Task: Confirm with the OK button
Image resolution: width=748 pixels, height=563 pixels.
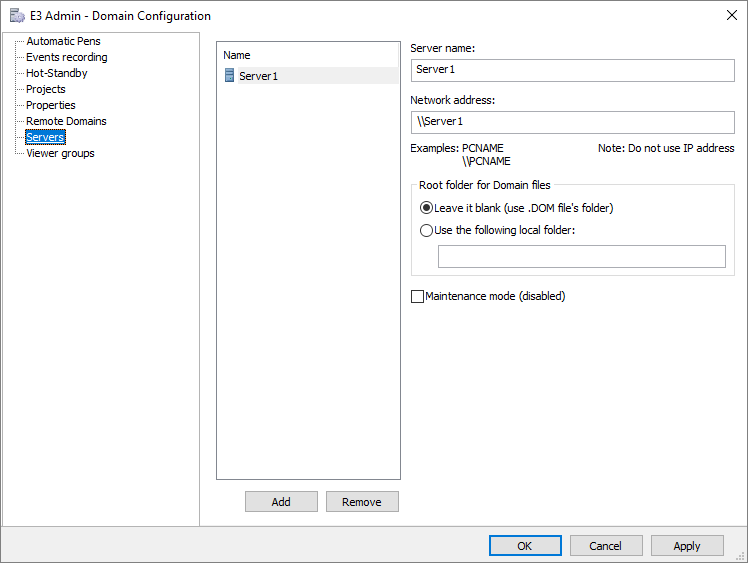Action: coord(525,546)
